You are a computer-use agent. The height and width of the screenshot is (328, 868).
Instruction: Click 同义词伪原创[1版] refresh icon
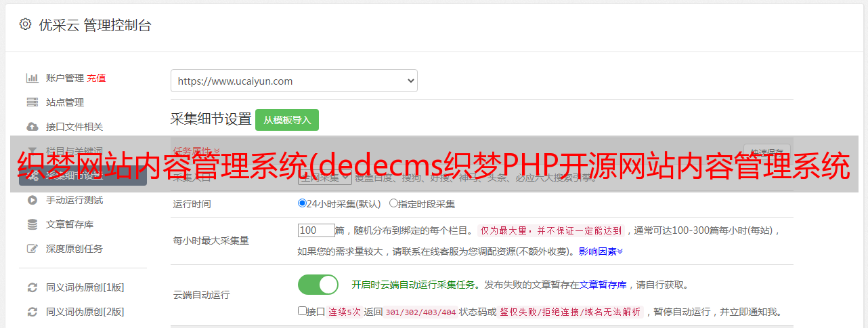click(x=32, y=287)
